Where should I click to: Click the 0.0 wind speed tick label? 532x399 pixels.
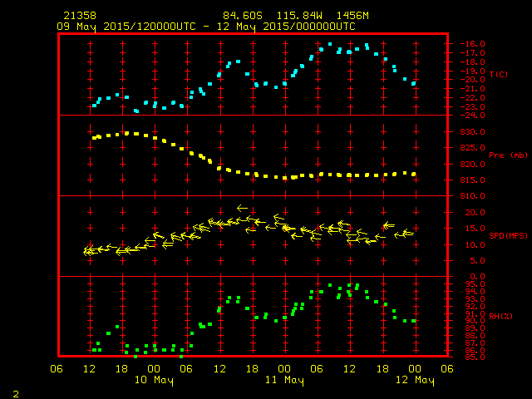click(x=477, y=277)
